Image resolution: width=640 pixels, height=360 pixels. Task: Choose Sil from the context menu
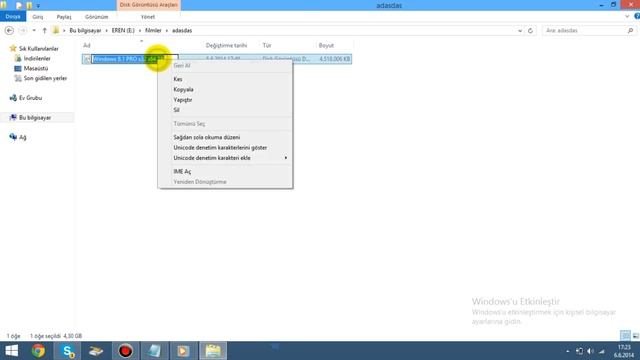pos(176,110)
